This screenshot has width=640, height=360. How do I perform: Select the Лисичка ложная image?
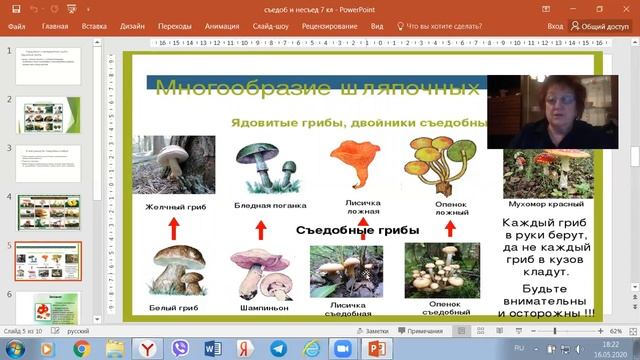pos(356,164)
